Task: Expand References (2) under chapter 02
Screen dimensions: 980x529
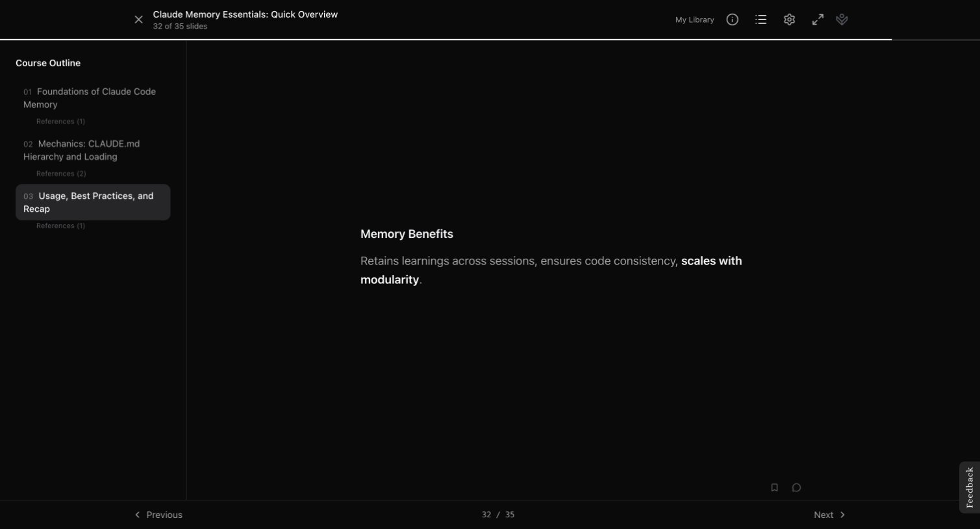Action: pyautogui.click(x=61, y=174)
